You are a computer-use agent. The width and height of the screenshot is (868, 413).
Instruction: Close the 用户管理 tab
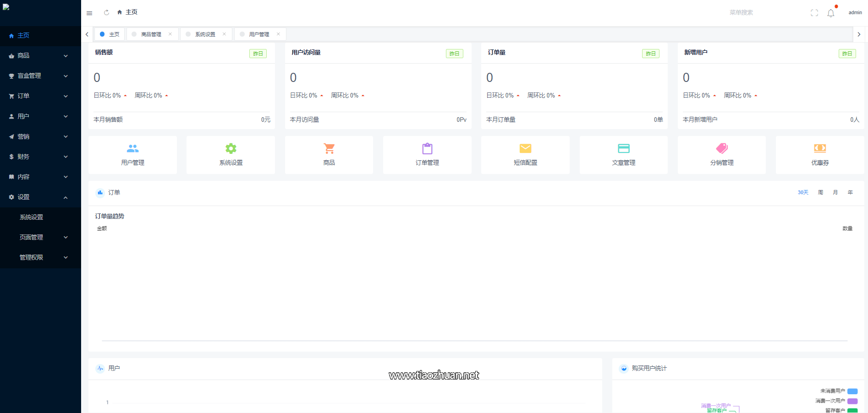278,34
